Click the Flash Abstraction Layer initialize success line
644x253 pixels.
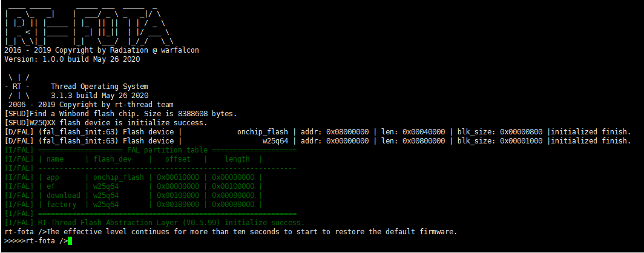pos(155,223)
